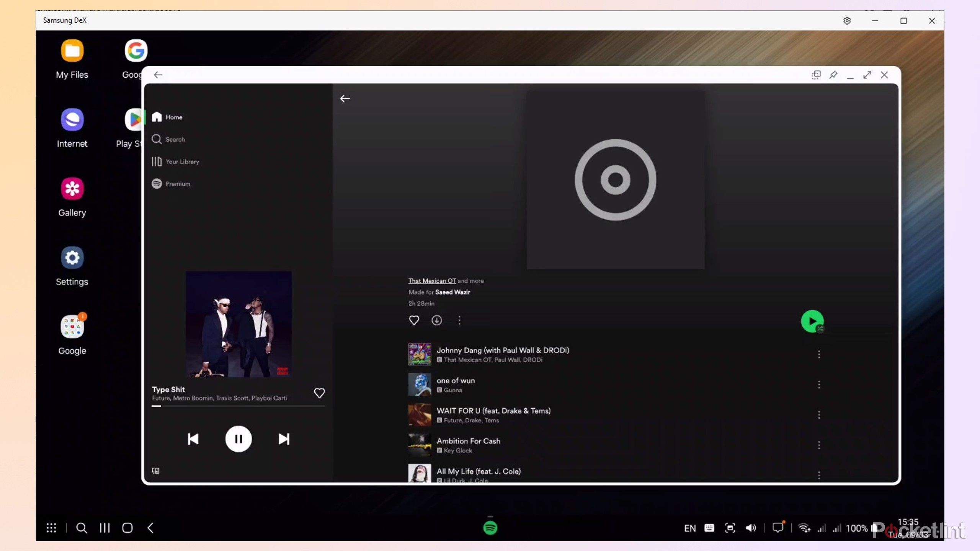
Task: Click the back arrow in playlist view
Action: tap(345, 98)
